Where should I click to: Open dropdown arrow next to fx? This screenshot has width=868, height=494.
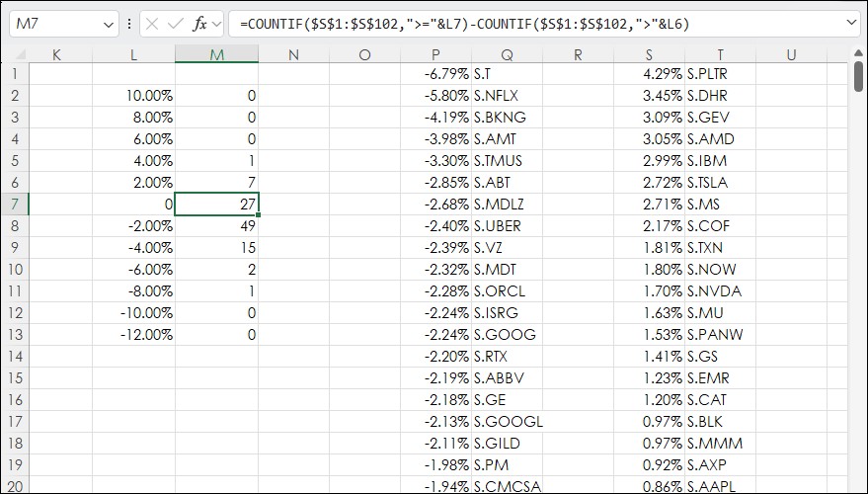pos(216,25)
